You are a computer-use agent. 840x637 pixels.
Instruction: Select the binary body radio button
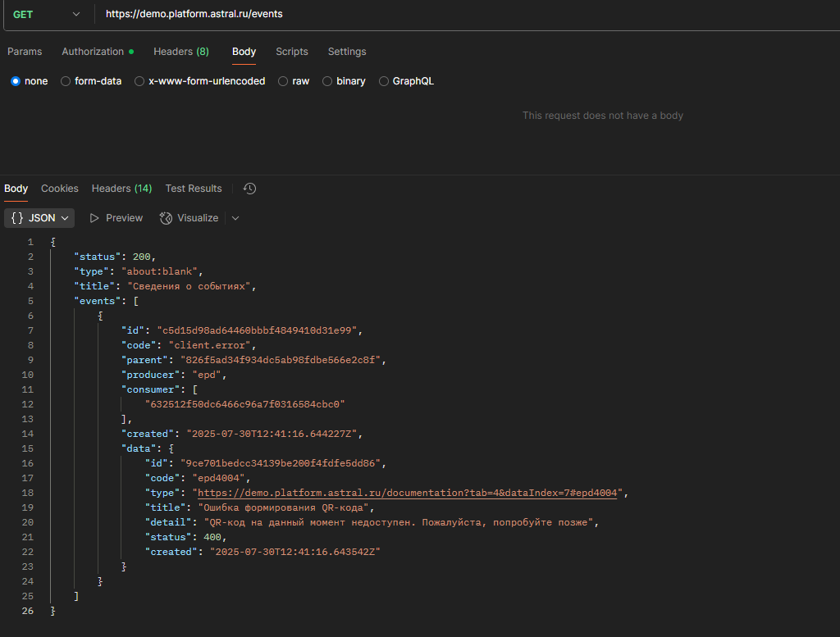[x=327, y=81]
